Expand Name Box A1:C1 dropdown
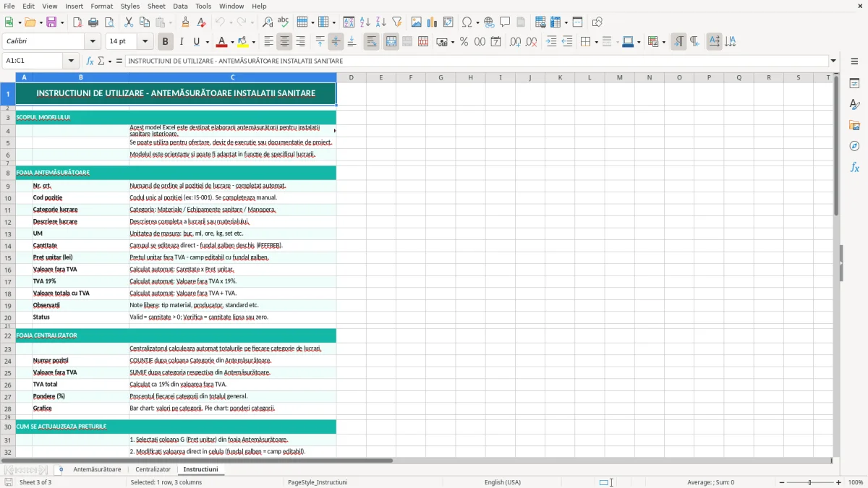This screenshot has height=488, width=868. pyautogui.click(x=71, y=61)
